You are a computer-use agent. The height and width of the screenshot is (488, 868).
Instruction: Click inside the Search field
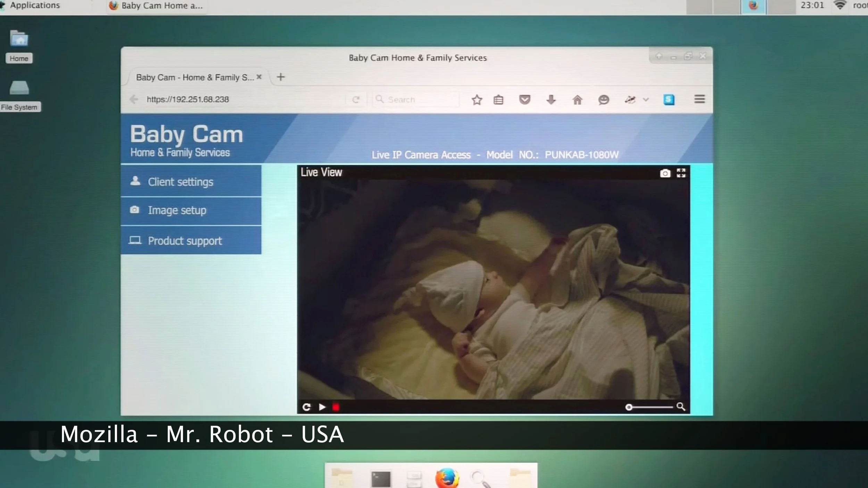pos(415,99)
